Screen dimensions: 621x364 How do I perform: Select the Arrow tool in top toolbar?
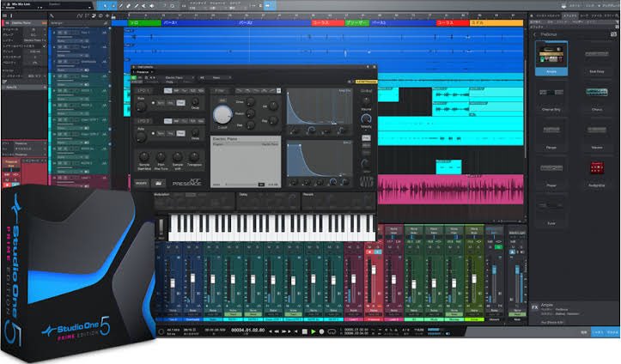pos(105,6)
